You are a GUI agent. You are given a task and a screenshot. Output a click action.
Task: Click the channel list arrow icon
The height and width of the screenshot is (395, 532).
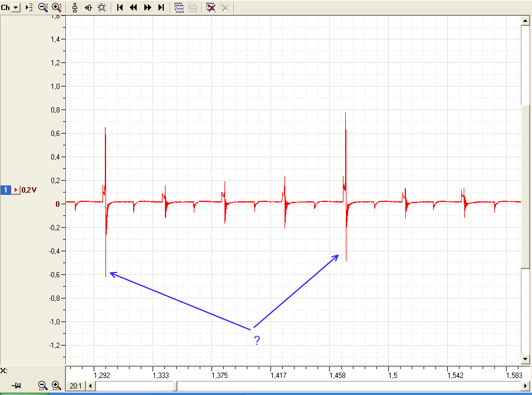(x=29, y=8)
